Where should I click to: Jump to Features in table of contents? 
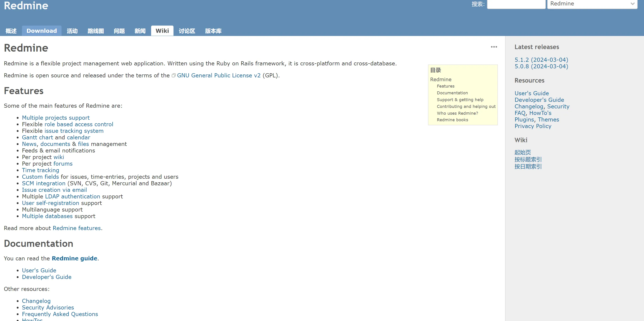click(445, 86)
